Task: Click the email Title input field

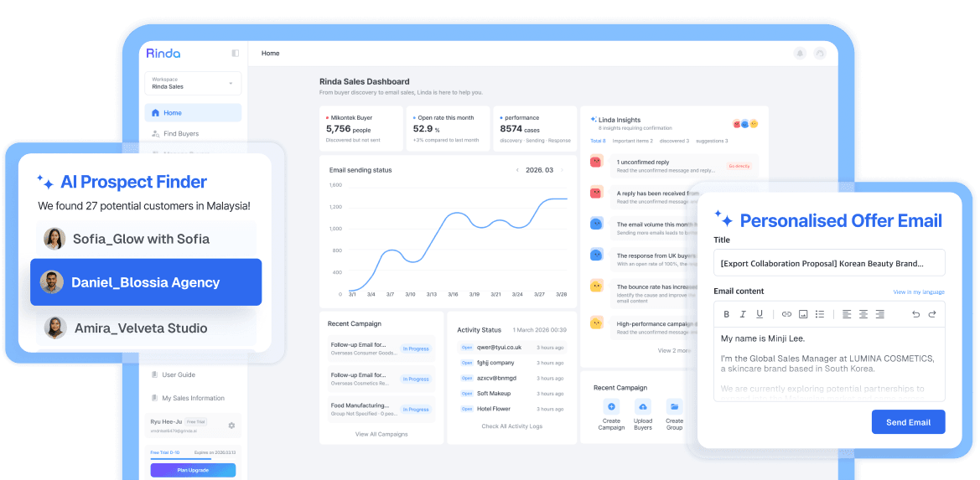Action: 829,263
